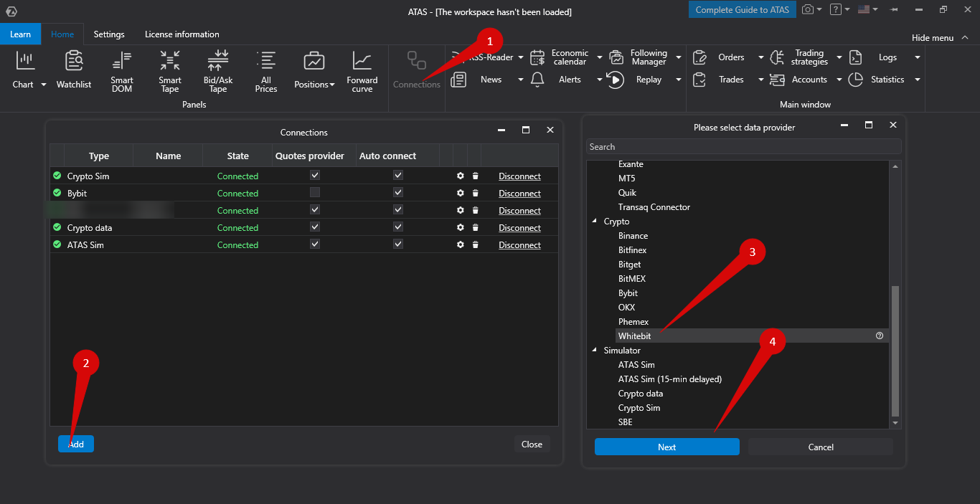
Task: Open the All Prices panel
Action: [x=266, y=72]
